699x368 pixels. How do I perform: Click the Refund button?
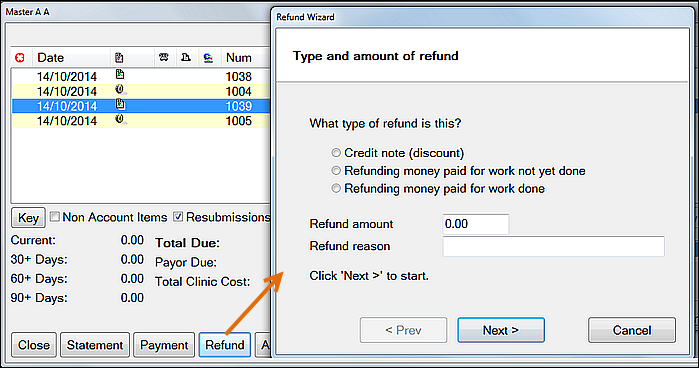tap(225, 345)
